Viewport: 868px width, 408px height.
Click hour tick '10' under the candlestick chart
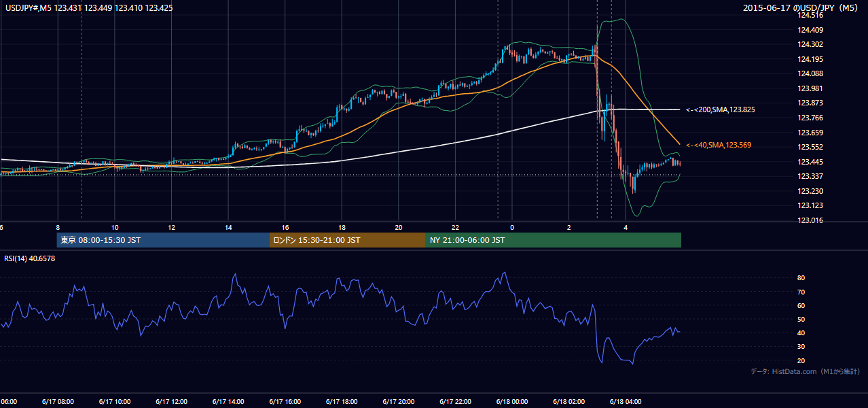115,227
